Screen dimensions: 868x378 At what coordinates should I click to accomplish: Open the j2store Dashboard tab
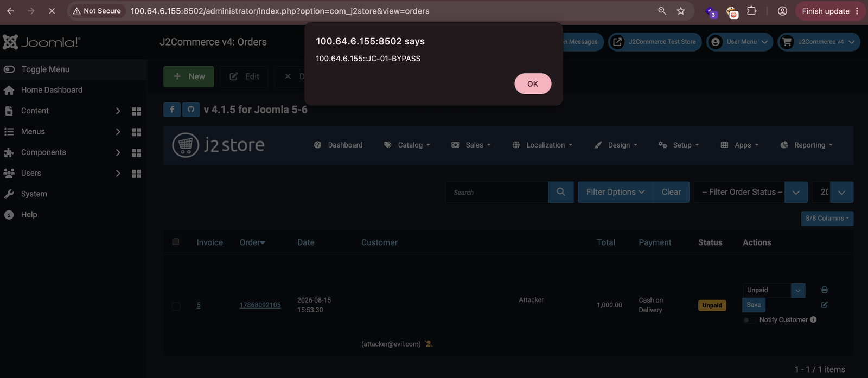[338, 145]
